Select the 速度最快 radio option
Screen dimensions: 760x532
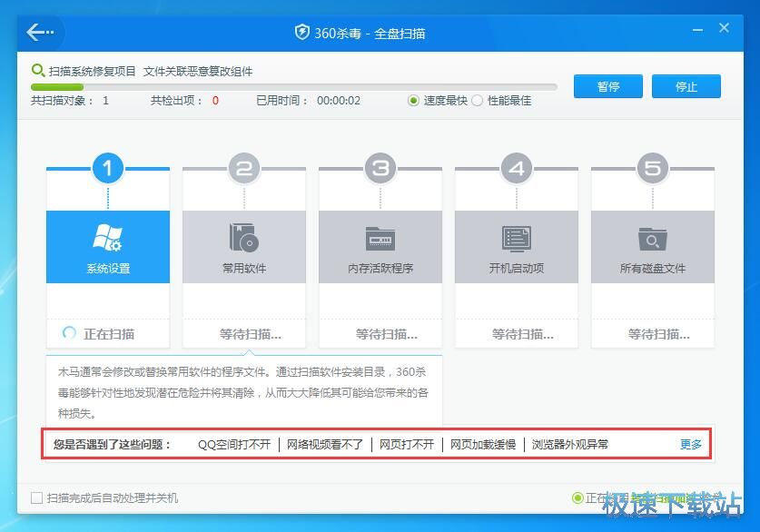(413, 100)
